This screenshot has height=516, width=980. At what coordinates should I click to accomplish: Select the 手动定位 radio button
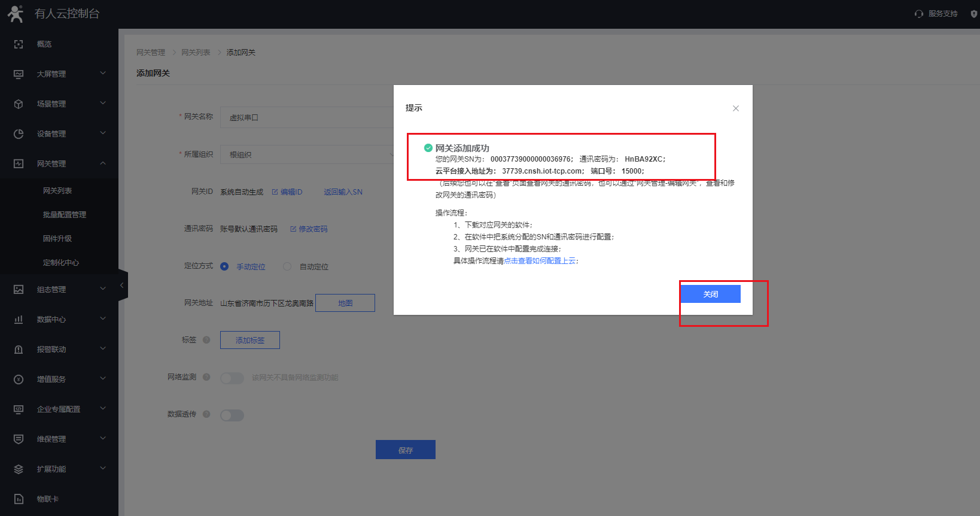click(x=224, y=266)
